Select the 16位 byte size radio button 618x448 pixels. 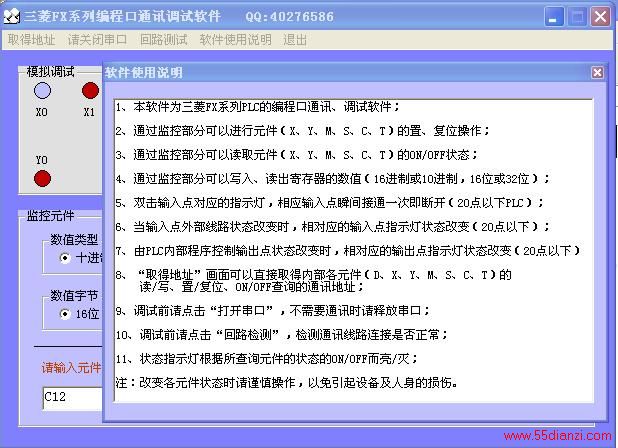tap(65, 314)
